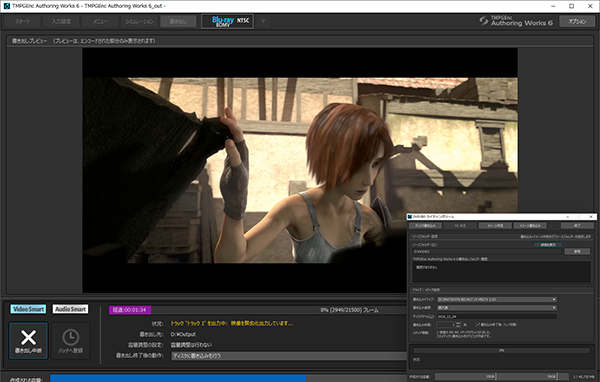Open the 書き出し tab

tap(178, 21)
